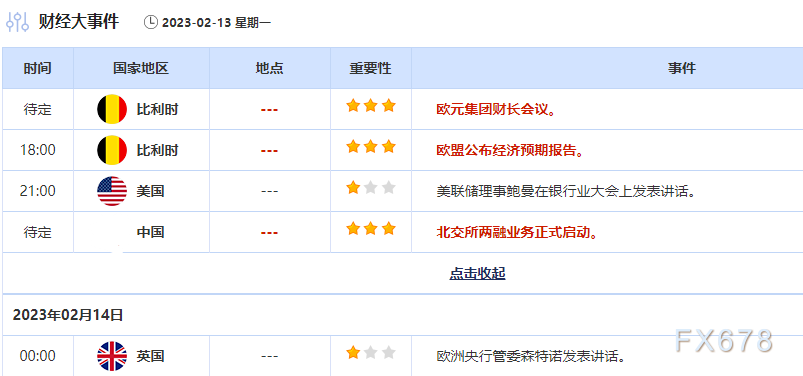Image resolution: width=803 pixels, height=376 pixels.
Task: Click location dashes in the 英国 row
Action: tap(269, 357)
